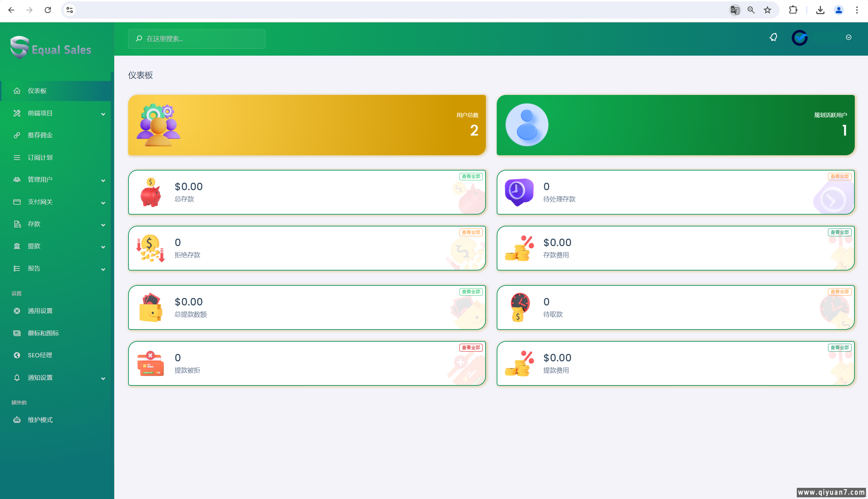868x499 pixels.
Task: Click 查看全部 on the 提款被拒 card
Action: [471, 347]
